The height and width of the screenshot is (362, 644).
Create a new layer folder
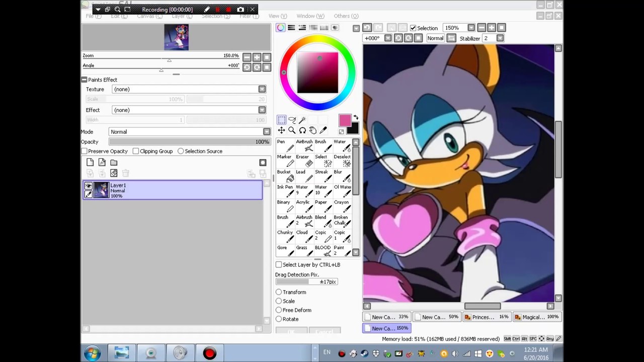pos(114,162)
